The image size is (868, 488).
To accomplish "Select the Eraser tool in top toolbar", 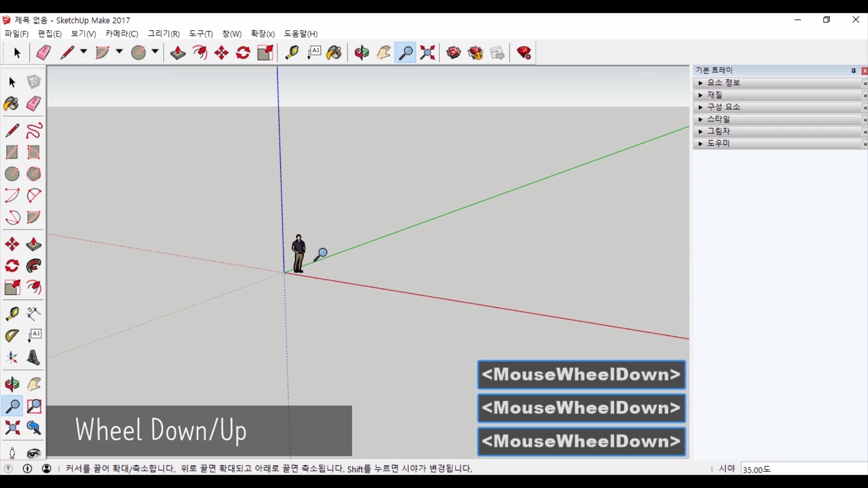I will [x=43, y=53].
